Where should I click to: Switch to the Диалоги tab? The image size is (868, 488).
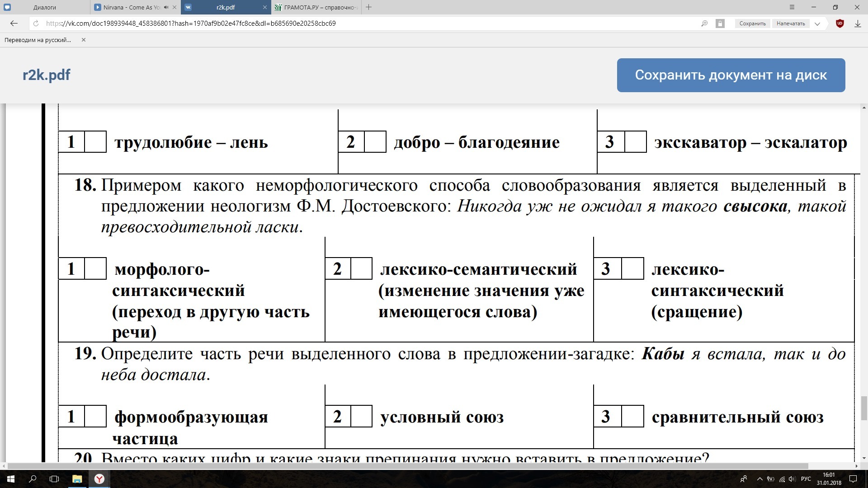(x=44, y=7)
